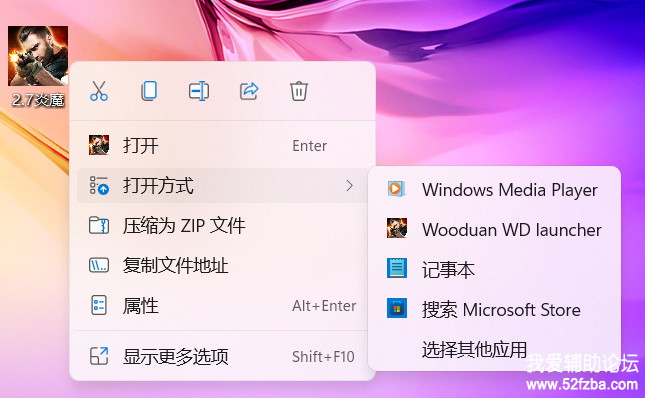Screen dimensions: 645x398
Task: Open with 记事本
Action: tap(494, 269)
